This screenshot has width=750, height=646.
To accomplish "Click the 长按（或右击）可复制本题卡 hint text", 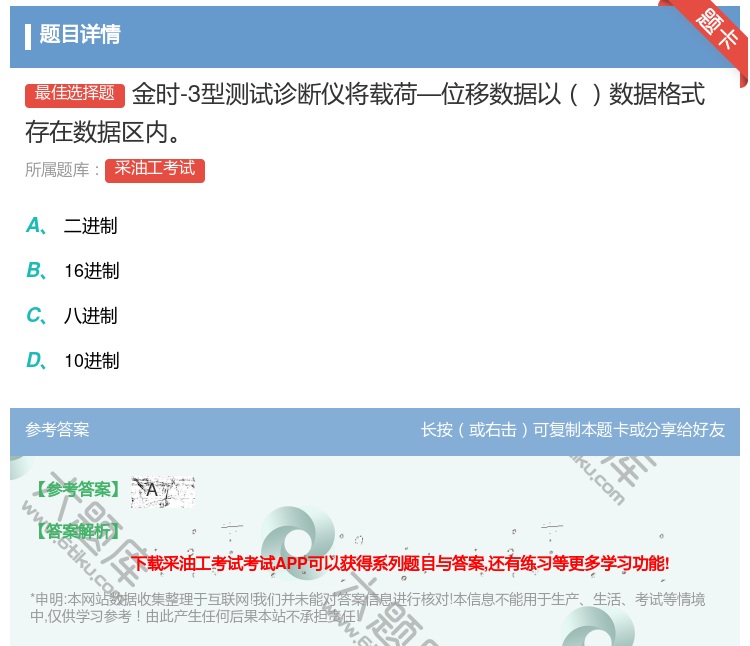I will coord(573,429).
